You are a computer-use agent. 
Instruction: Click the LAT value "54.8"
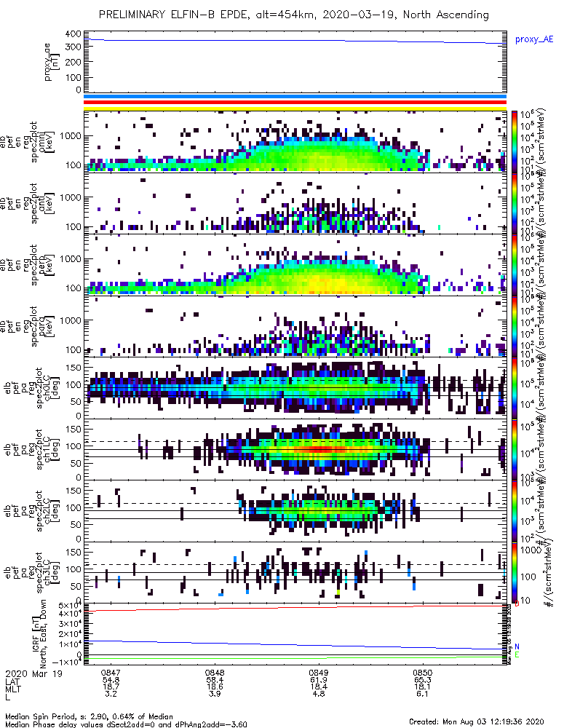pyautogui.click(x=111, y=680)
